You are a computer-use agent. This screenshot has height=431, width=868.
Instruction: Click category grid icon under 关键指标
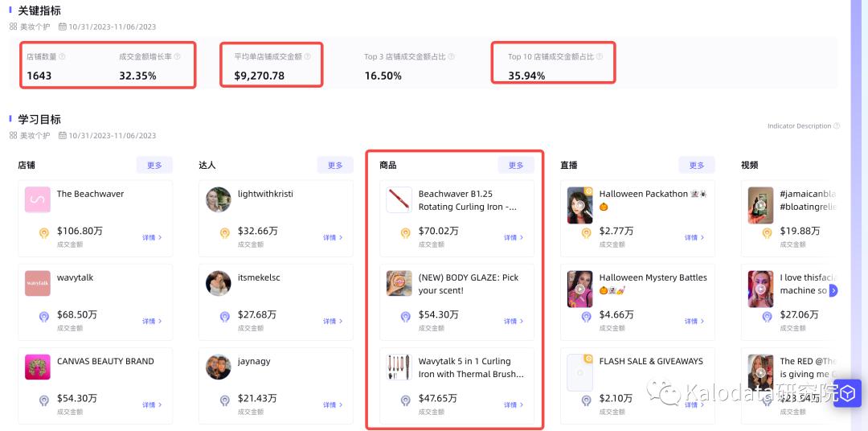coord(14,27)
